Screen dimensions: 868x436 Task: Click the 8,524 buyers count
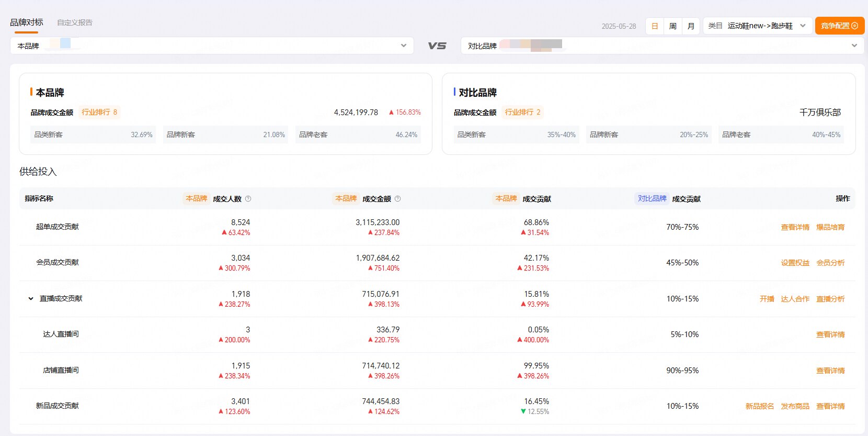coord(241,222)
